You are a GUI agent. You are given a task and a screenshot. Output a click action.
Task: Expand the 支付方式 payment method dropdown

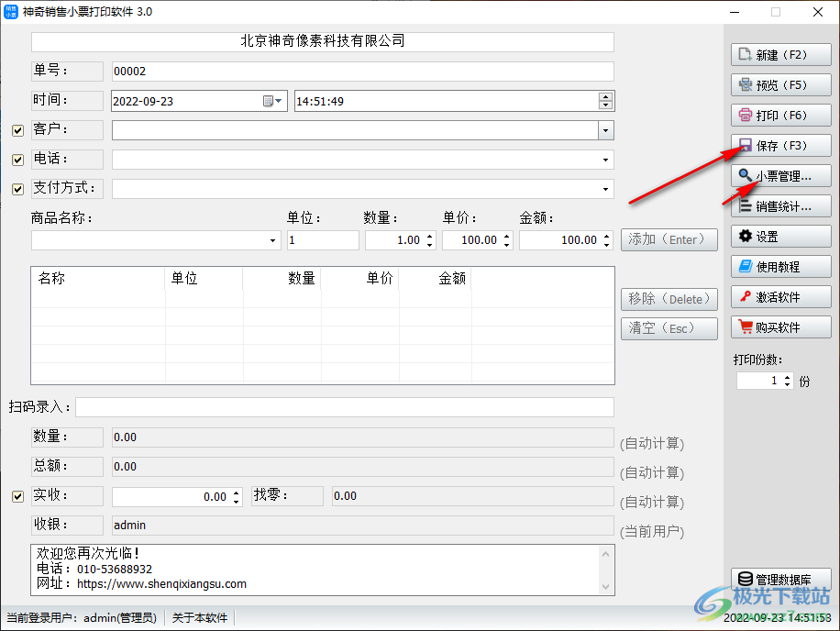coord(605,189)
